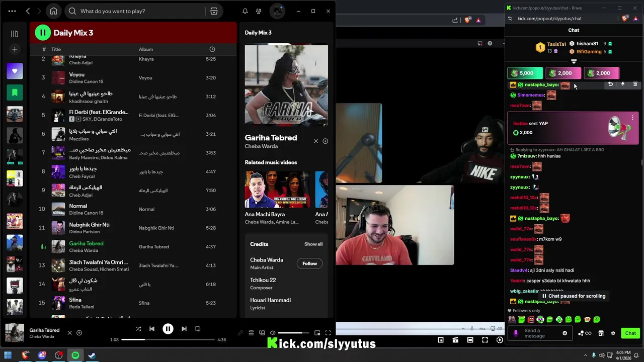The height and width of the screenshot is (362, 644).
Task: Open Connect to a device
Action: pyautogui.click(x=262, y=333)
